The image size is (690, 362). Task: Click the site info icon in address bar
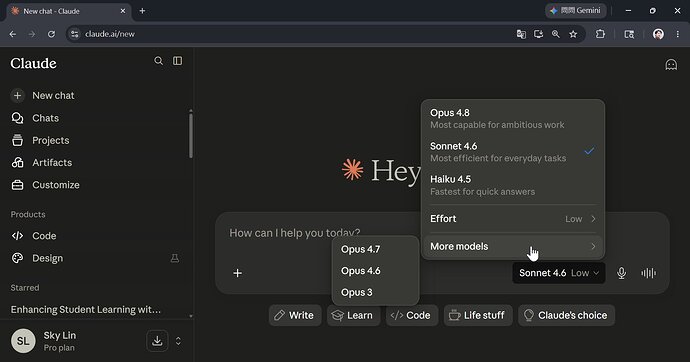click(75, 34)
